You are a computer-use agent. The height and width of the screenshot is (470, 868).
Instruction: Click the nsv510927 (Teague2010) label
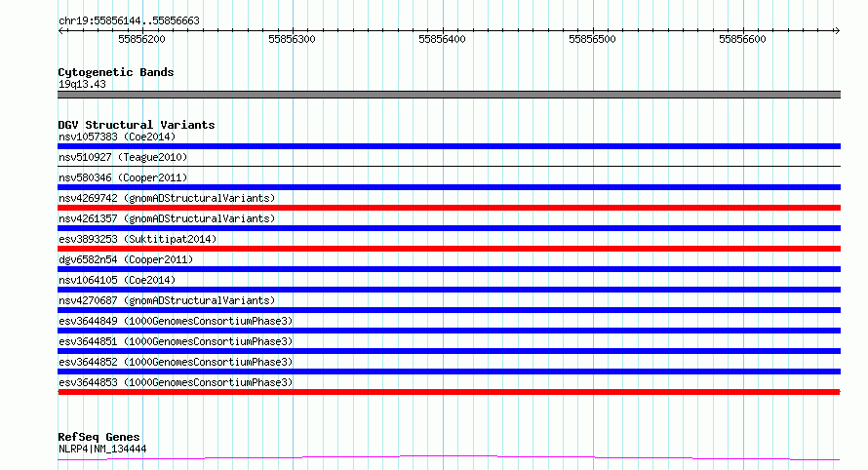click(x=123, y=157)
